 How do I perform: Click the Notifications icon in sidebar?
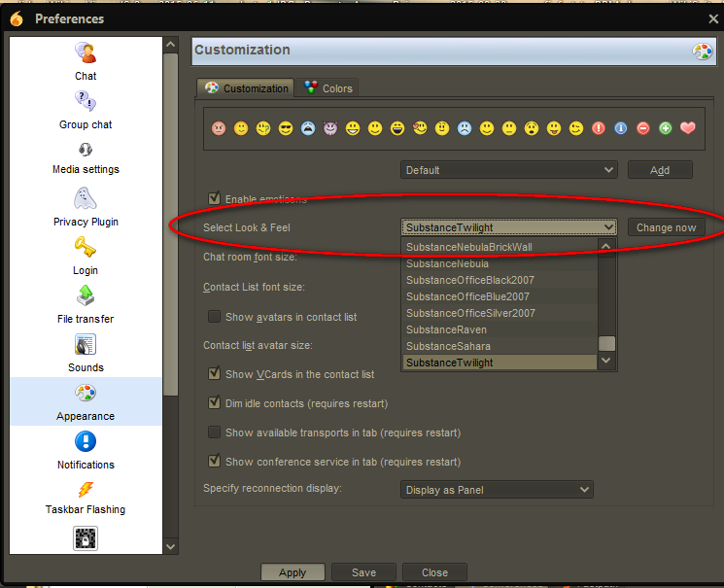[86, 442]
